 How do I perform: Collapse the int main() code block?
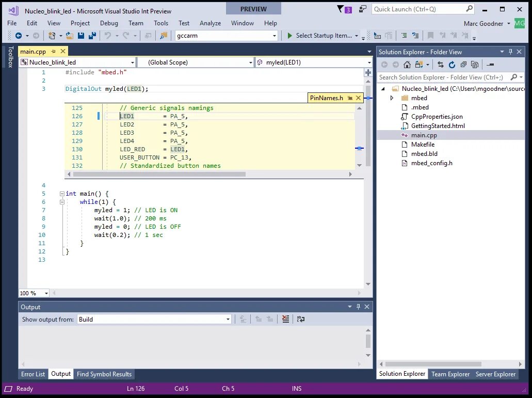coord(62,194)
